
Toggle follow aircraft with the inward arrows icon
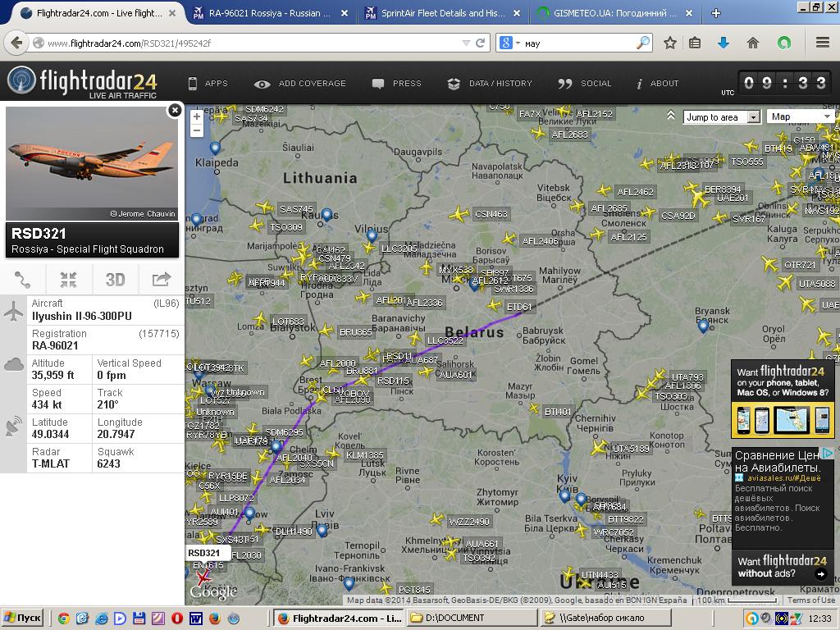point(68,280)
